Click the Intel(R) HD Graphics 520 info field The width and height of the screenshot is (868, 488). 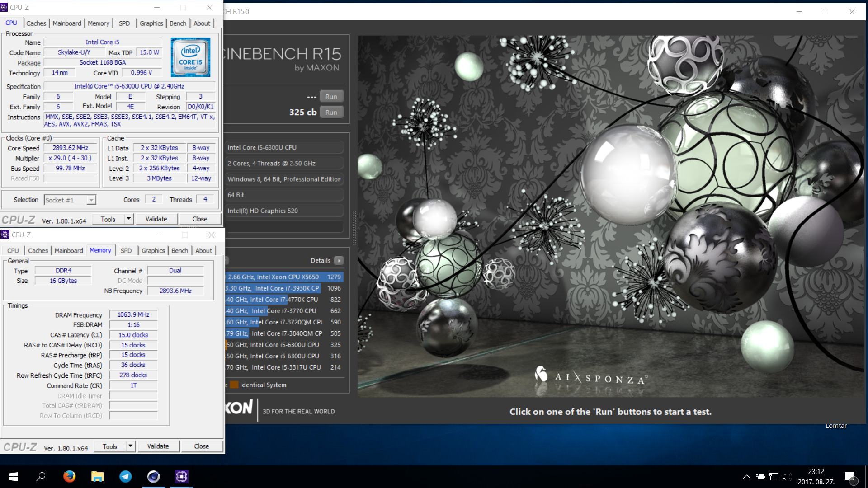(284, 211)
